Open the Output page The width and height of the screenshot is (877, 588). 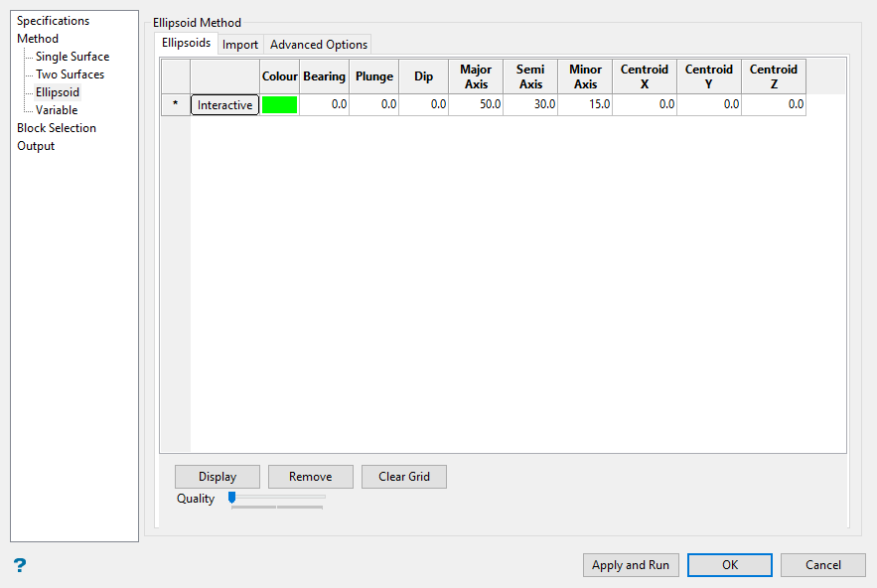click(x=36, y=146)
